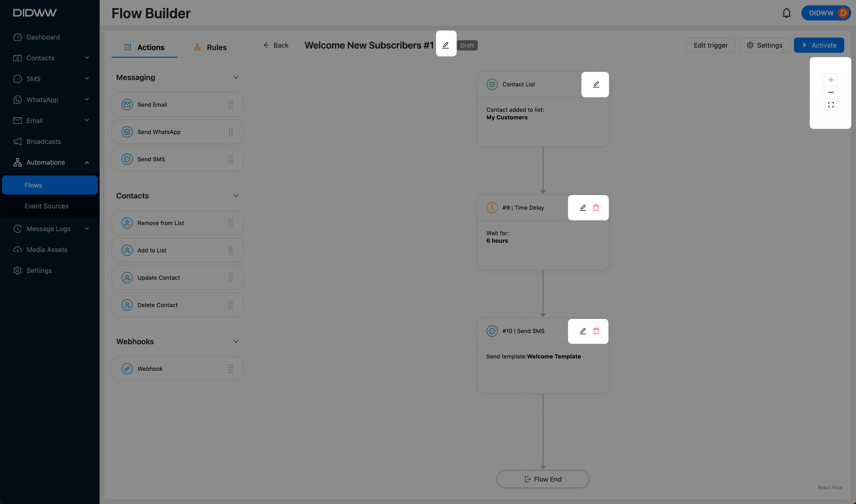Edit the flow name with pencil icon
Screen dimensions: 856x504
tap(445, 45)
